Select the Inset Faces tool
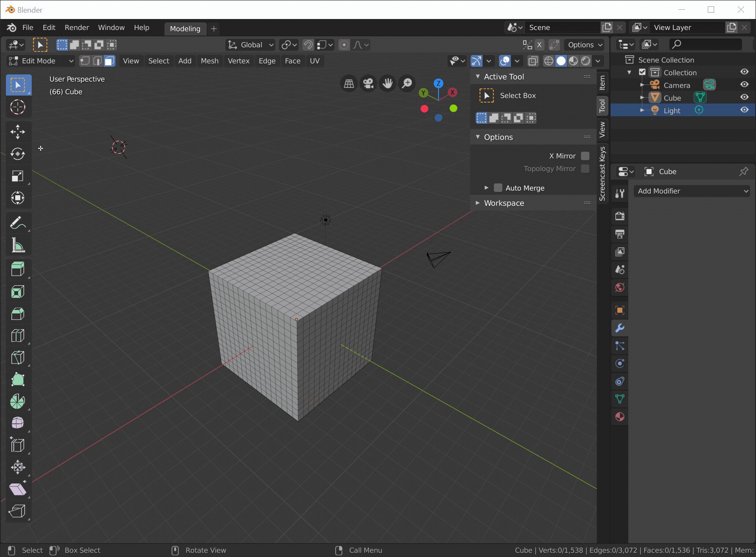 [18, 292]
